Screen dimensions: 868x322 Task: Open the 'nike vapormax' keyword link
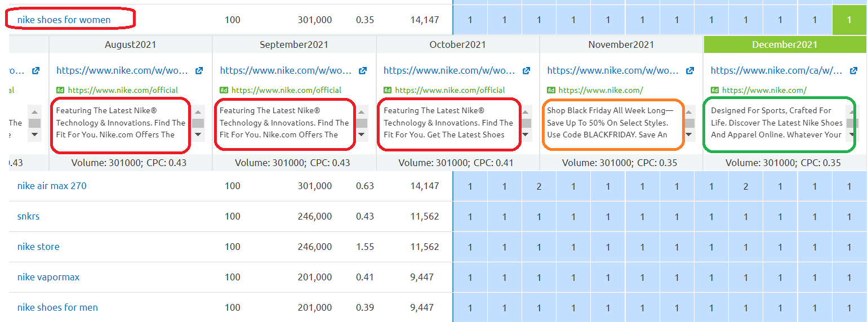pos(48,277)
